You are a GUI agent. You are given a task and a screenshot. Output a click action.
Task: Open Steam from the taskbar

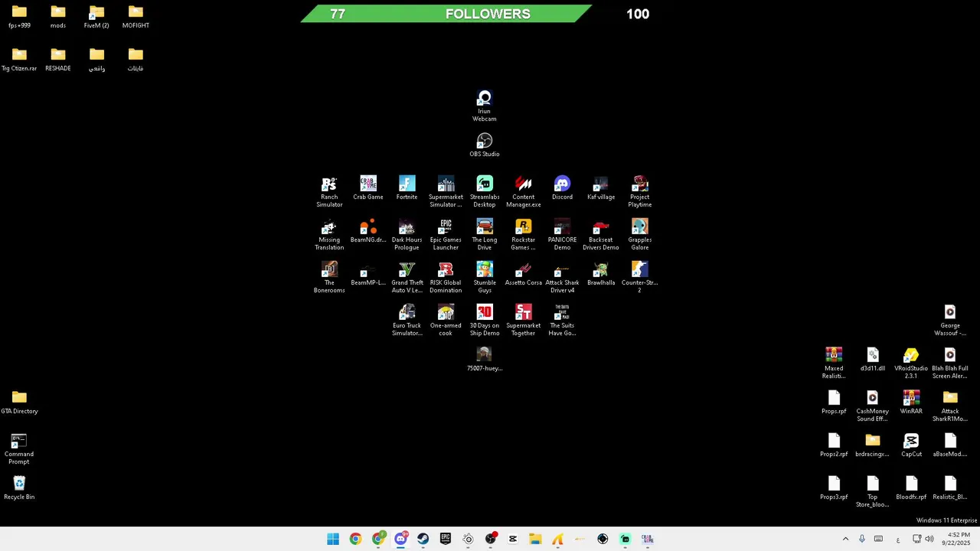pos(423,539)
